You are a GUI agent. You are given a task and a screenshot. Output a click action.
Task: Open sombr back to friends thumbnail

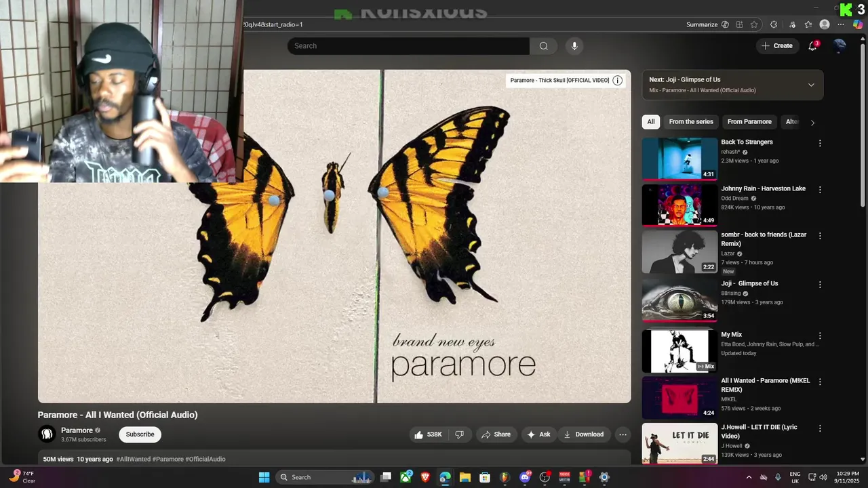(x=679, y=251)
